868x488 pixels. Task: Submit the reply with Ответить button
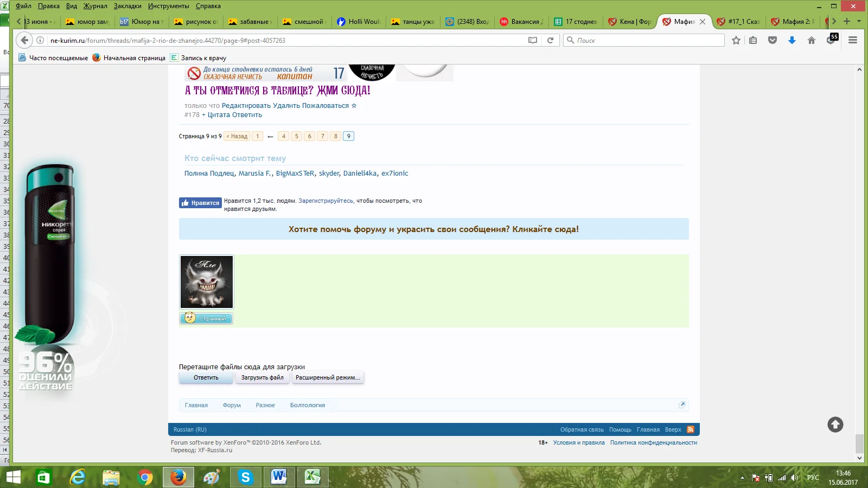click(206, 377)
